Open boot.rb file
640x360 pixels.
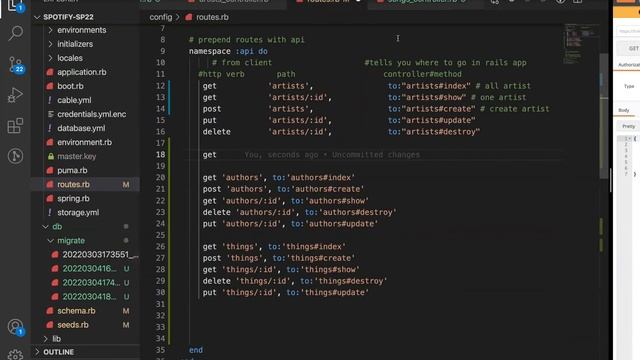(x=70, y=86)
